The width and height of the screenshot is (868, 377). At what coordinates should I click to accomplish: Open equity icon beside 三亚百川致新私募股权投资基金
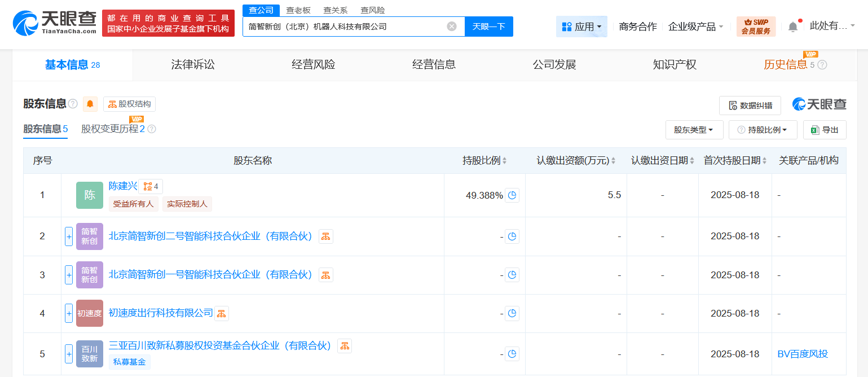tap(345, 346)
